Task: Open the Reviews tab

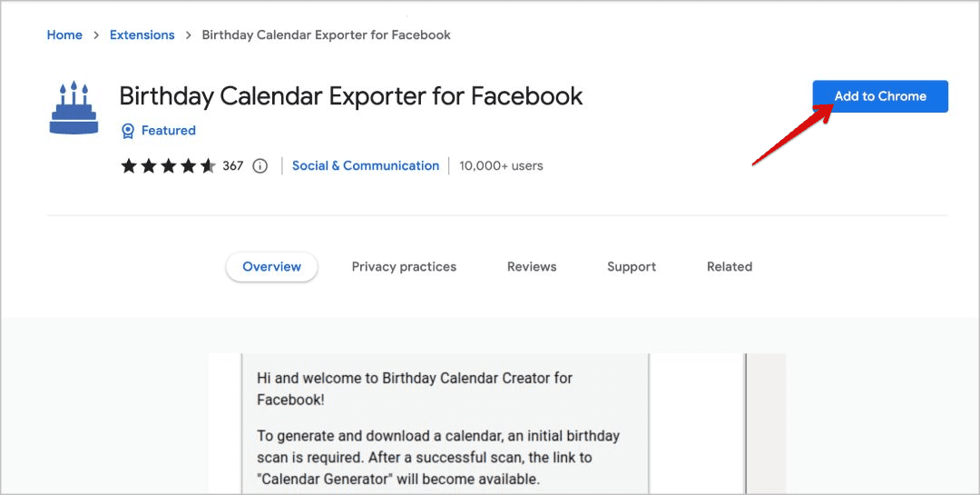Action: pos(532,267)
